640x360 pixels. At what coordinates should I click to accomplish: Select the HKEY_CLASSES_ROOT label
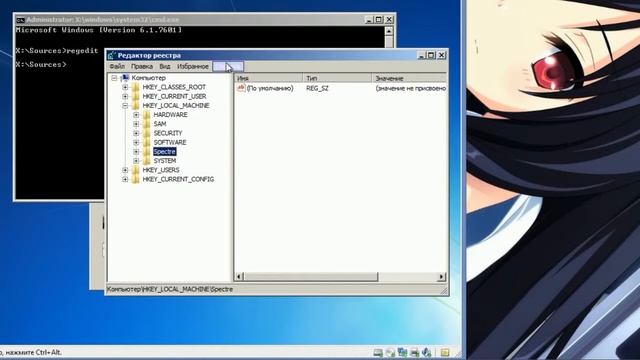point(174,87)
